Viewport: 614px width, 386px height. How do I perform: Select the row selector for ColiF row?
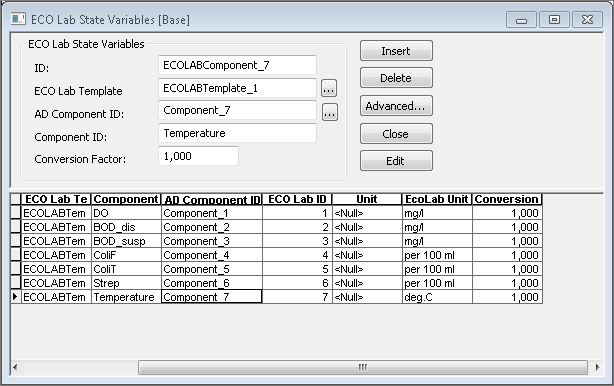pos(16,255)
